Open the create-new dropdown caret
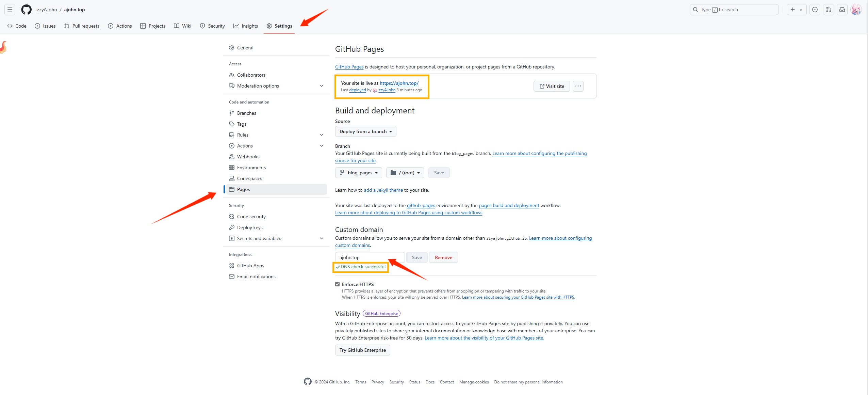The height and width of the screenshot is (395, 868). [x=801, y=10]
